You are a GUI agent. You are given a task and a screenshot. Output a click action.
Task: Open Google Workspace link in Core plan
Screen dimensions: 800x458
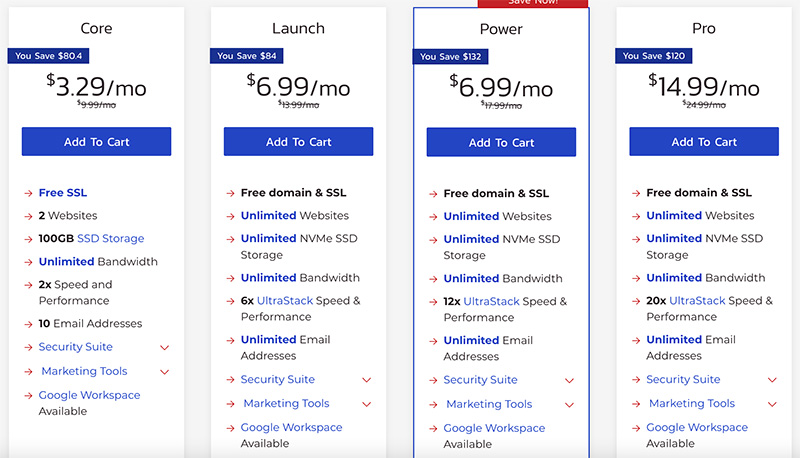[89, 395]
